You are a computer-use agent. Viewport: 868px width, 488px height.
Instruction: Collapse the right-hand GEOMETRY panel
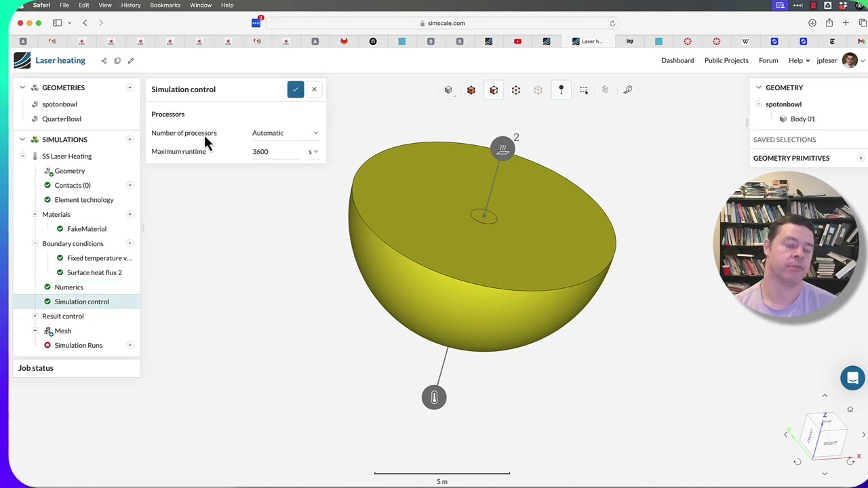(x=759, y=87)
